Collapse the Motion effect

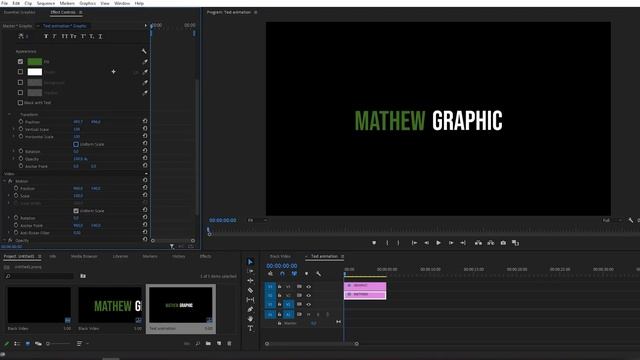click(4, 181)
